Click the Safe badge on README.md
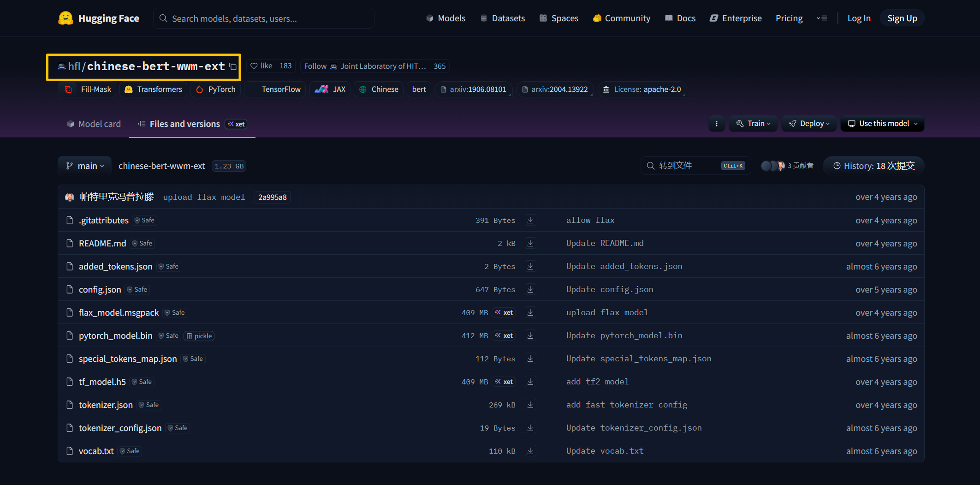 click(142, 243)
